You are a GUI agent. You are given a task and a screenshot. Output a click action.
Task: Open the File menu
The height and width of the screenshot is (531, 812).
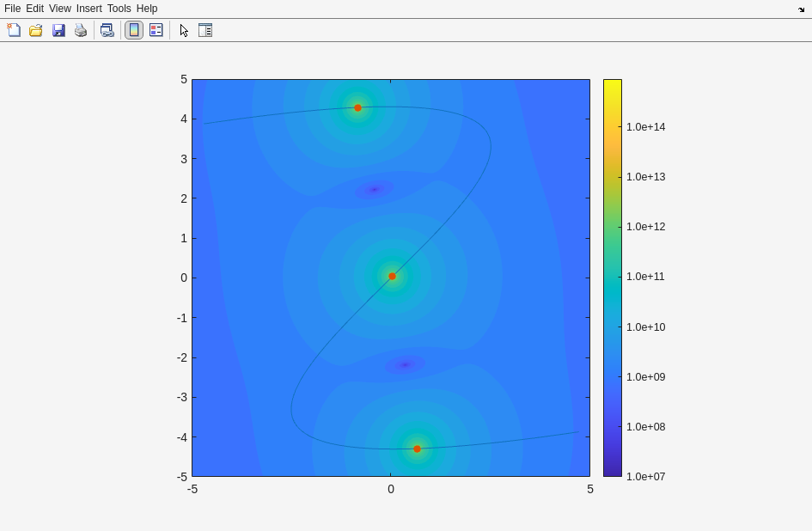(x=12, y=9)
